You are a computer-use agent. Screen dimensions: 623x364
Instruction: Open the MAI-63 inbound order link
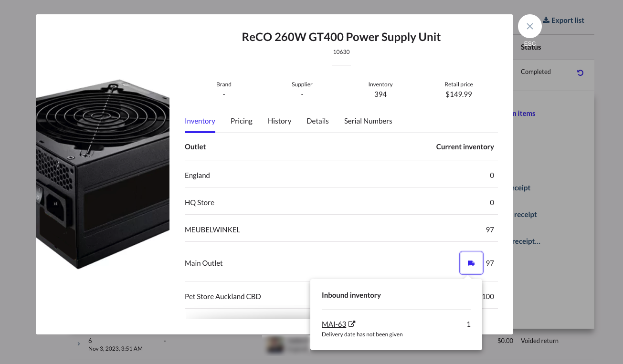334,323
